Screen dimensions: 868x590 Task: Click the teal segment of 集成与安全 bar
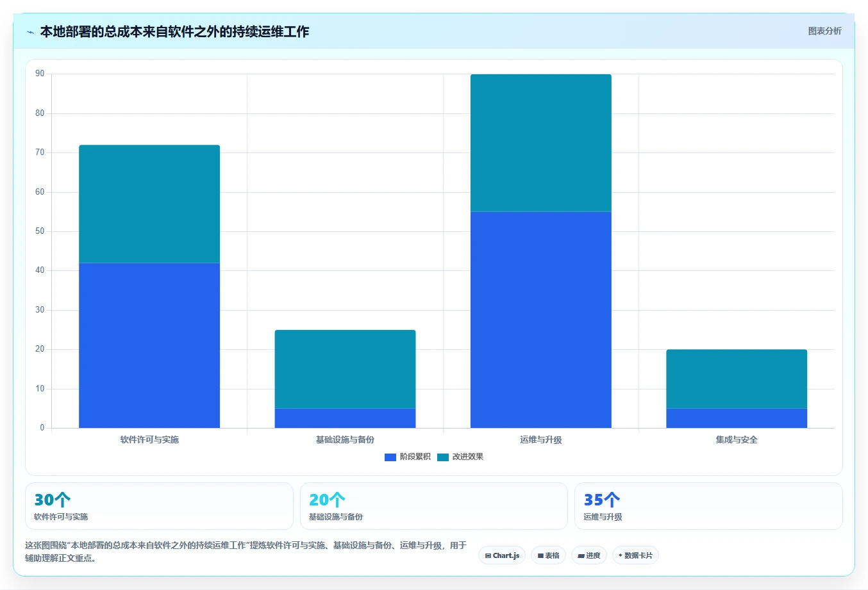point(737,379)
